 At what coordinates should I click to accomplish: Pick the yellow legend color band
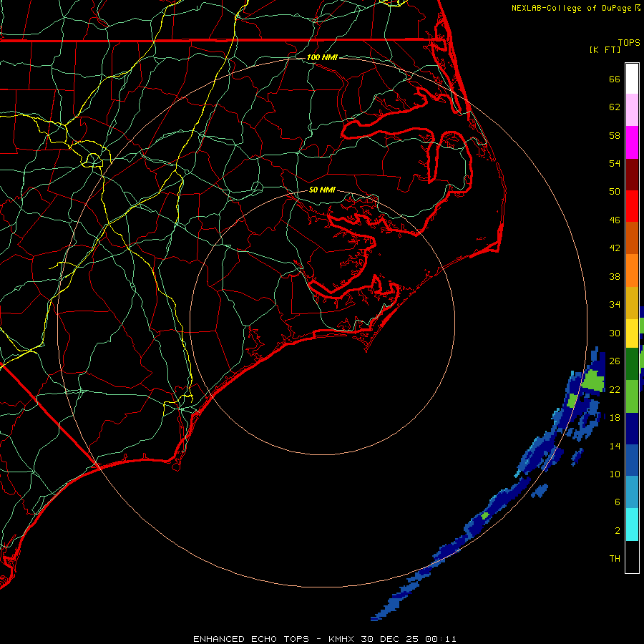coord(632,333)
